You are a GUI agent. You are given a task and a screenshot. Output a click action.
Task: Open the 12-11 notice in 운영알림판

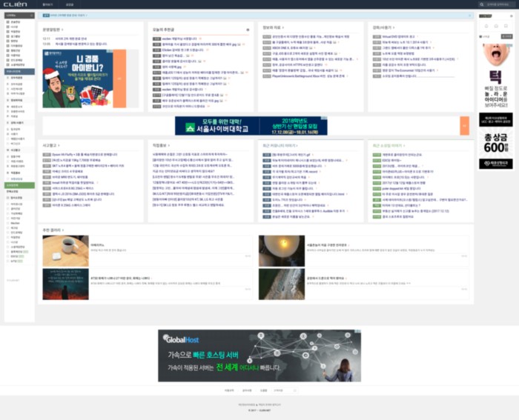click(x=71, y=39)
